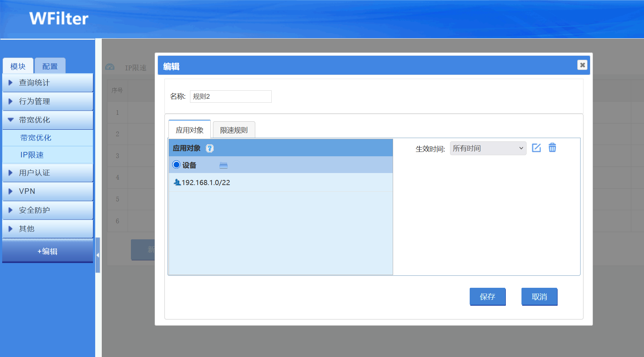Click the trash delete icon
This screenshot has width=644, height=357.
click(x=552, y=148)
